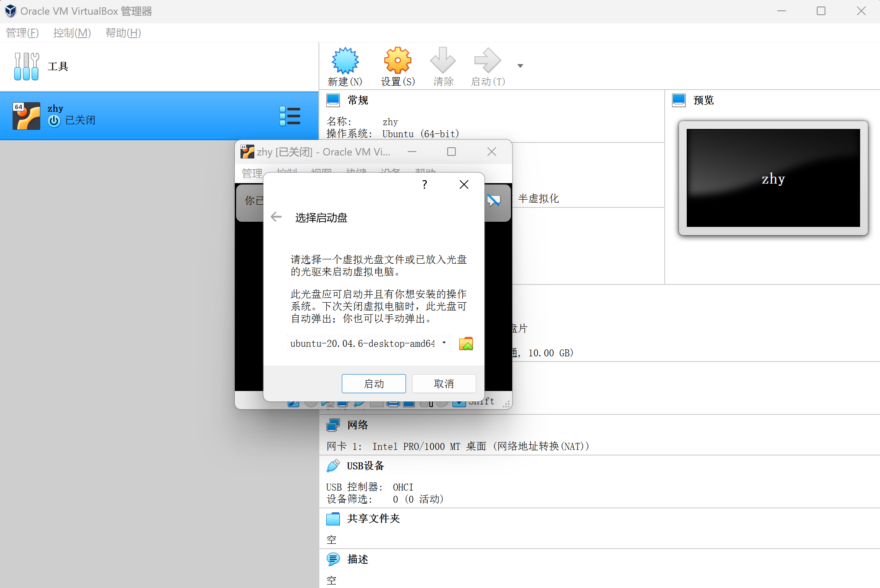Viewport: 880px width, 588px height.
Task: Click the ? help button in dialog
Action: point(425,184)
